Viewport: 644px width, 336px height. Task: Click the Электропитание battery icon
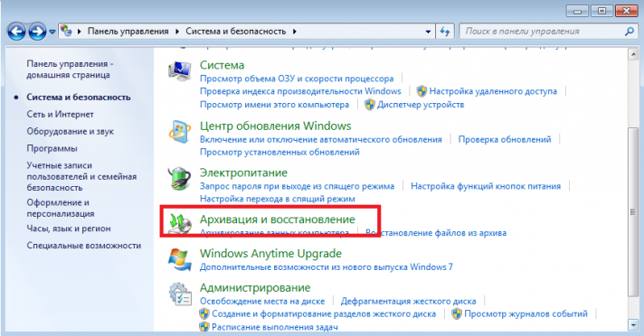pyautogui.click(x=179, y=179)
